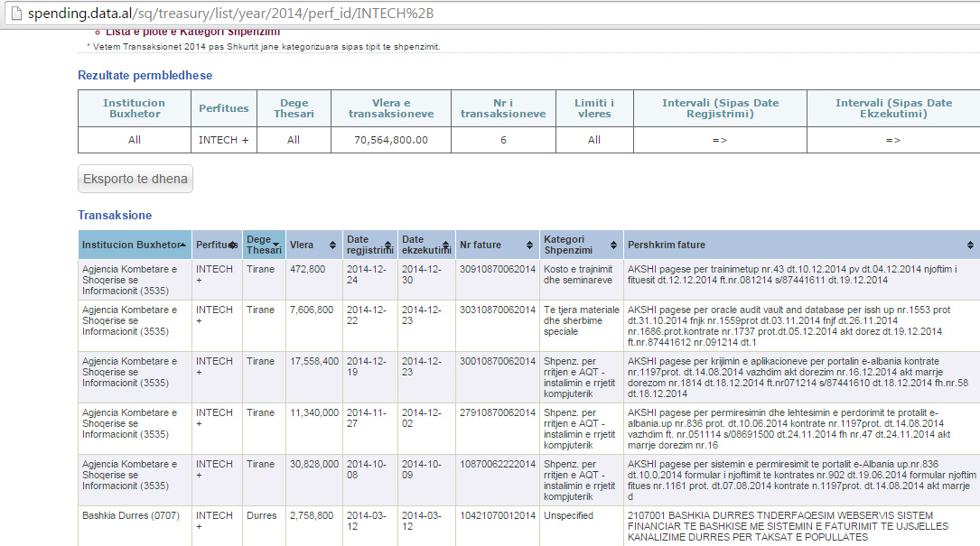Sort by Institucion Buxhetor column arrow
This screenshot has width=980, height=546.
[x=183, y=245]
